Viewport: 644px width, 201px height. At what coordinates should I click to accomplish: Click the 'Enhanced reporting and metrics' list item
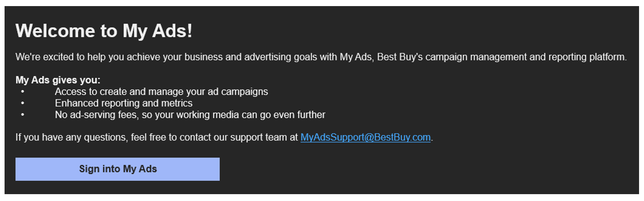click(x=124, y=103)
